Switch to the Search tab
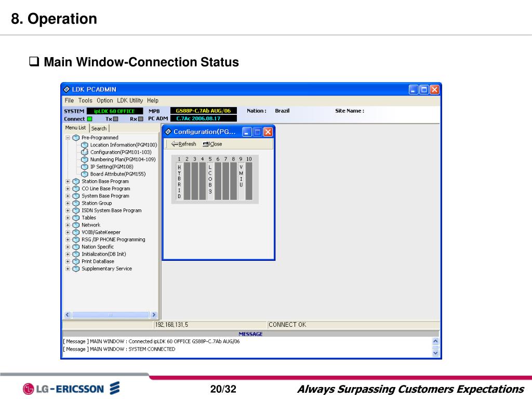 click(99, 128)
